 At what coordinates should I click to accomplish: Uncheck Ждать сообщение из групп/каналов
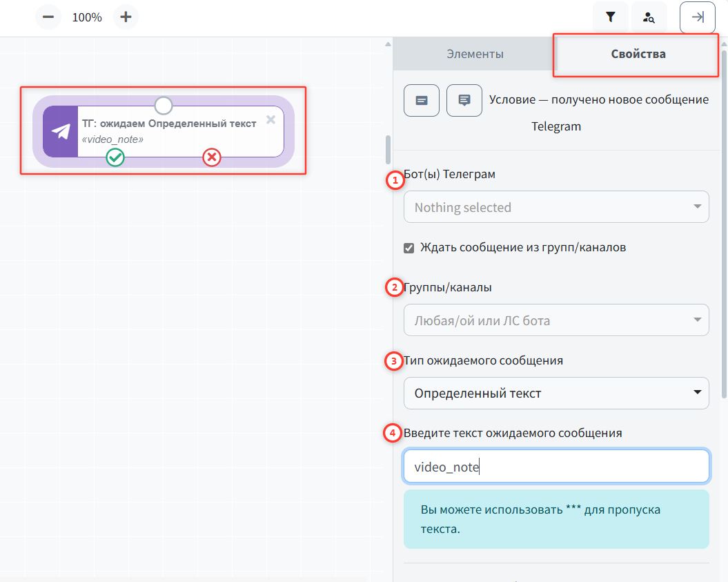point(409,248)
